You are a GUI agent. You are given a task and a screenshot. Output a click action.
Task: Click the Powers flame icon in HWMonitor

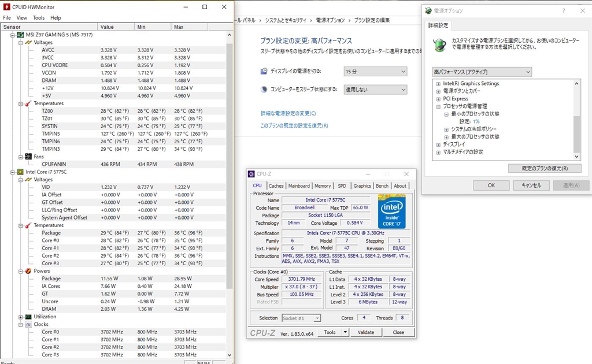coord(28,271)
